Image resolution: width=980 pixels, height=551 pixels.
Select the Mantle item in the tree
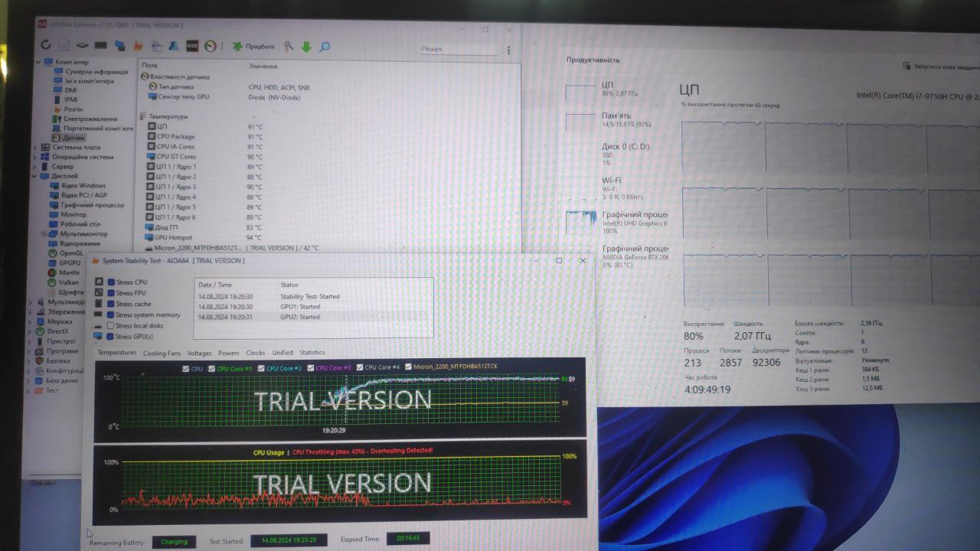click(68, 272)
